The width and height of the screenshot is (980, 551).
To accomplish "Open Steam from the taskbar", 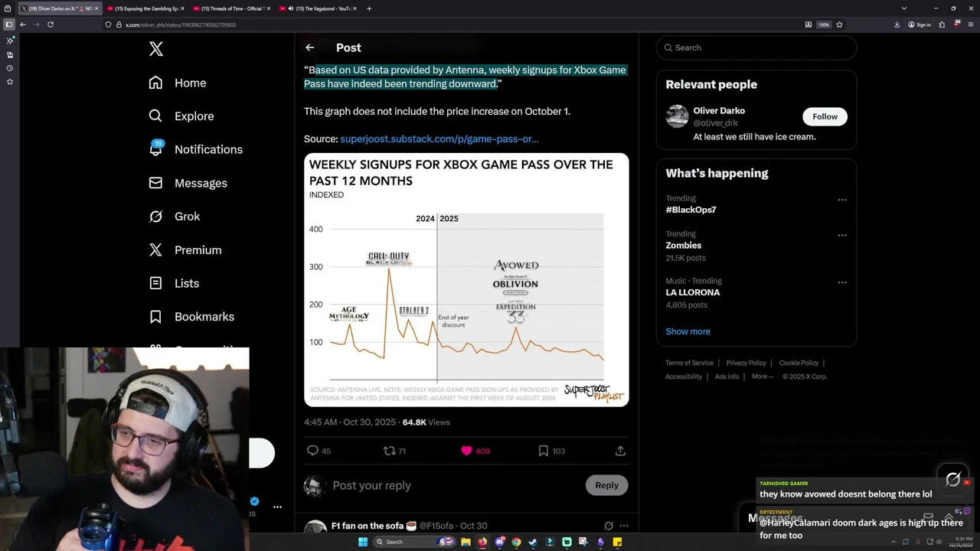I will [533, 542].
